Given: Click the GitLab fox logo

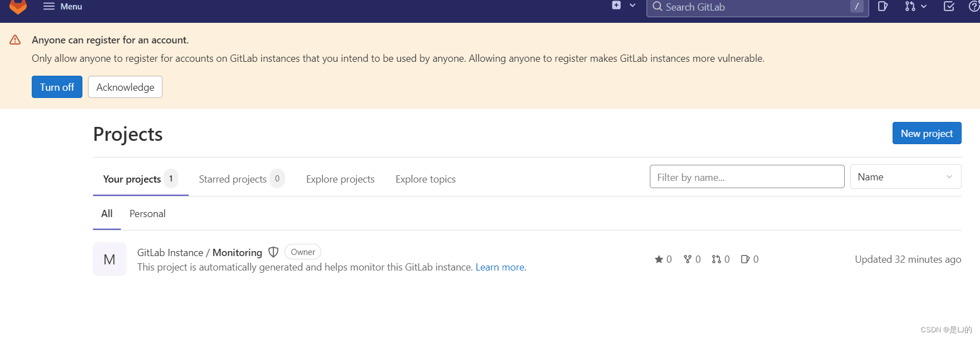Looking at the screenshot, I should [x=18, y=6].
